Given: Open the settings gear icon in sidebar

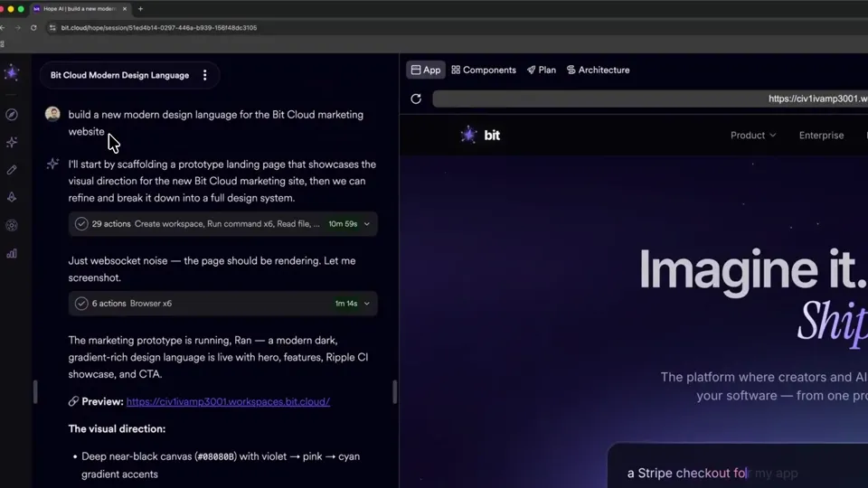Looking at the screenshot, I should 12,225.
